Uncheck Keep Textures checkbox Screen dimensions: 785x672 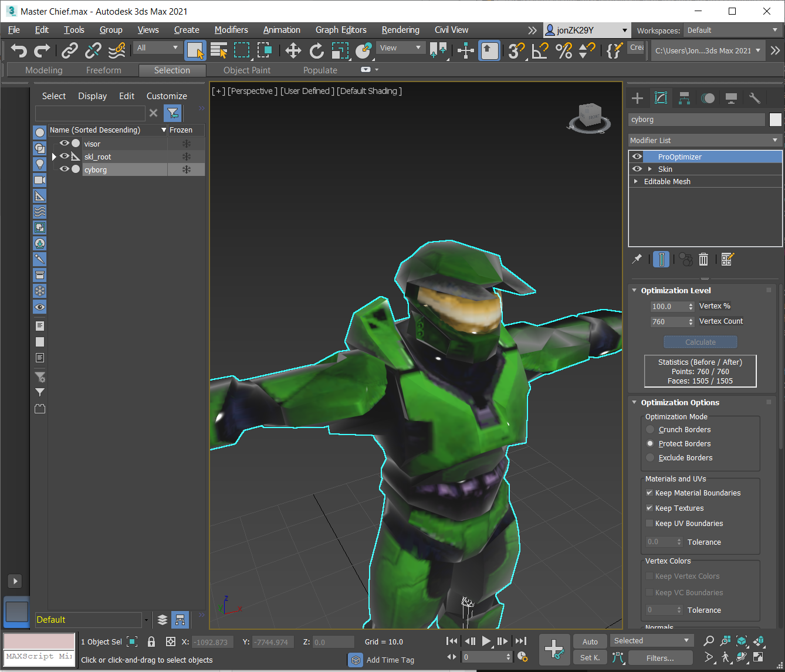tap(649, 508)
